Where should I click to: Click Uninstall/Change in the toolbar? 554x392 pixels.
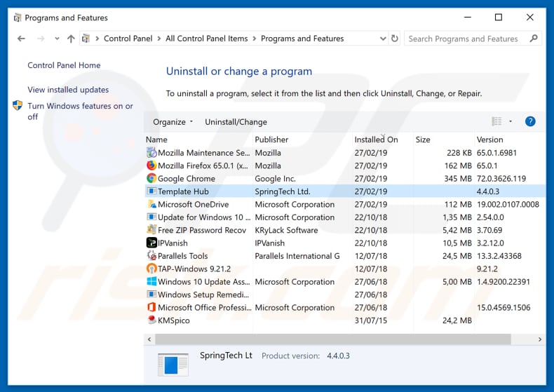coord(236,122)
